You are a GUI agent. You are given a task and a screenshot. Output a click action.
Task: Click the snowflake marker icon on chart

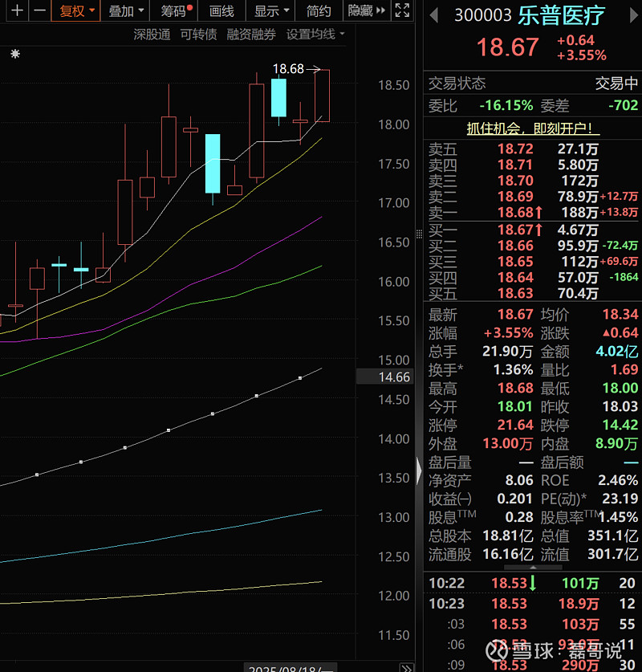click(15, 54)
